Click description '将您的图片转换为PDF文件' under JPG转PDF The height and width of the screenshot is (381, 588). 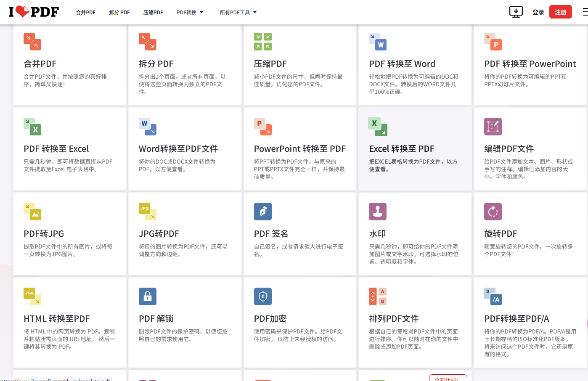click(x=183, y=250)
